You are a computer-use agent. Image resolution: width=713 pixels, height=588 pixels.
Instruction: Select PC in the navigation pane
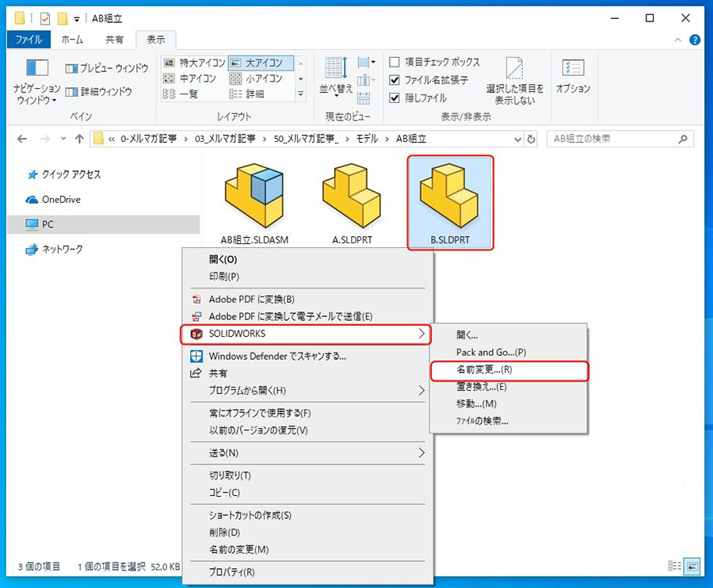coord(48,224)
